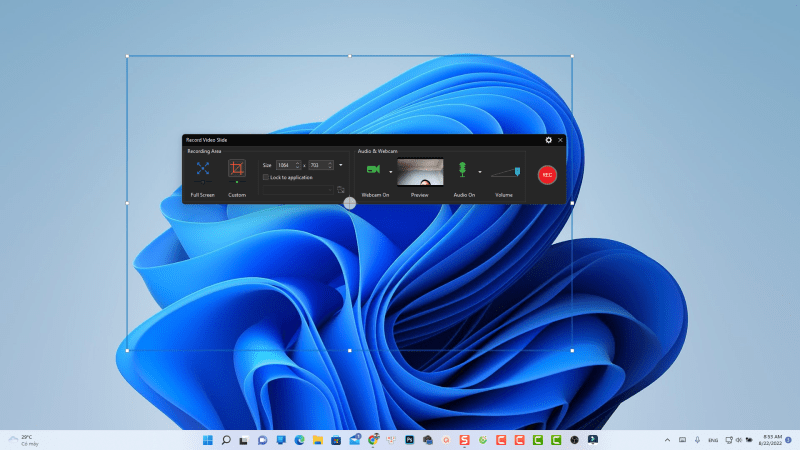Select Custom recording area icon
Screen dimensions: 800x450
(x=237, y=169)
